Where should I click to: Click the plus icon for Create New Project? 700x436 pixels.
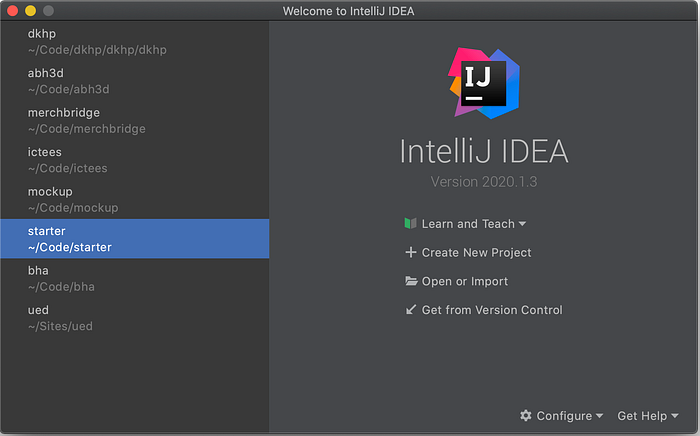411,252
